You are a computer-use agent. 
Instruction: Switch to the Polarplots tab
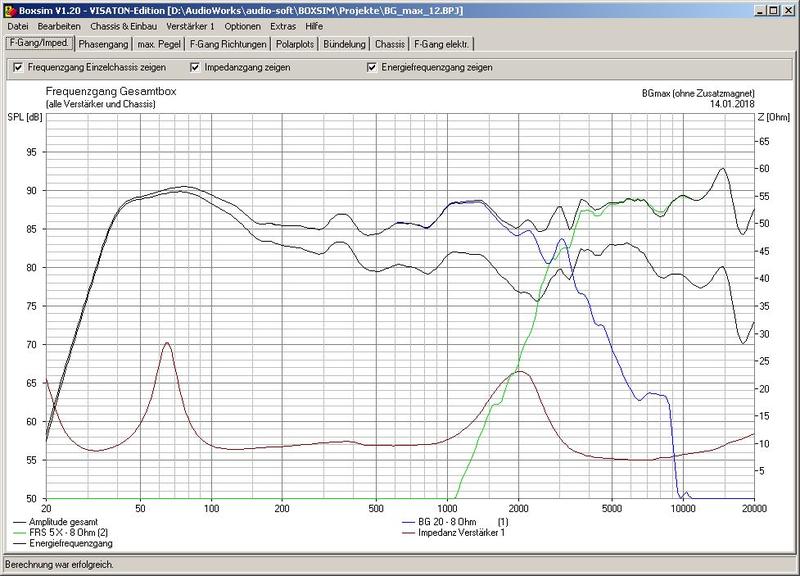click(295, 44)
